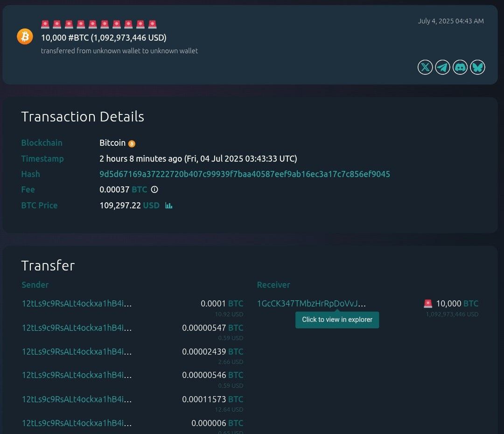Click the receiver amount '10,000 BTC'

(x=457, y=303)
